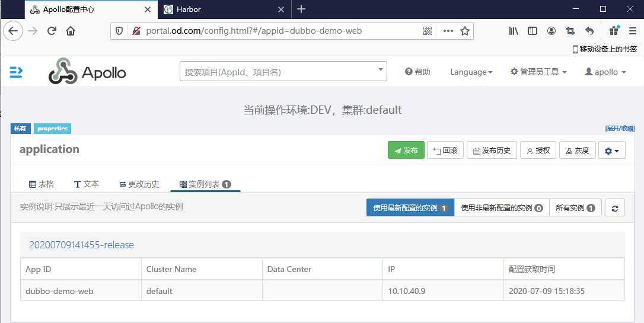Open the tracking protection shield icon
This screenshot has width=644, height=323.
(x=119, y=31)
